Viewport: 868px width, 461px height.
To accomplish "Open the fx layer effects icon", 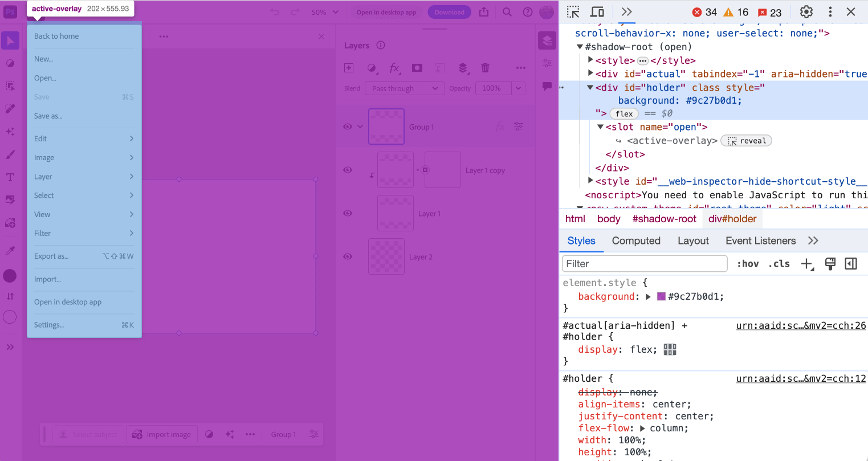I will click(x=394, y=68).
